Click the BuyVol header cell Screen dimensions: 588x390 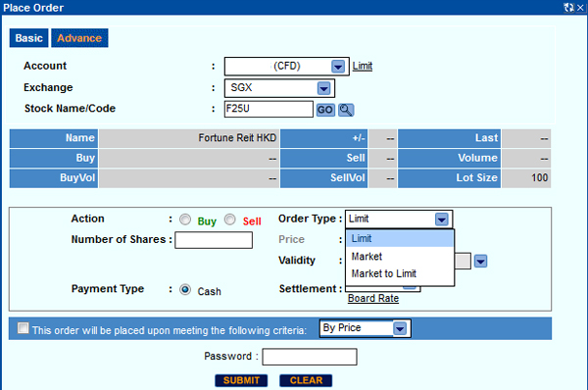54,177
